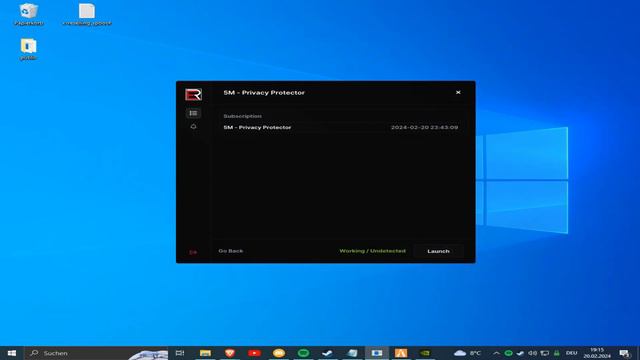Open the yellow round app in taskbar
The height and width of the screenshot is (360, 640).
(279, 353)
